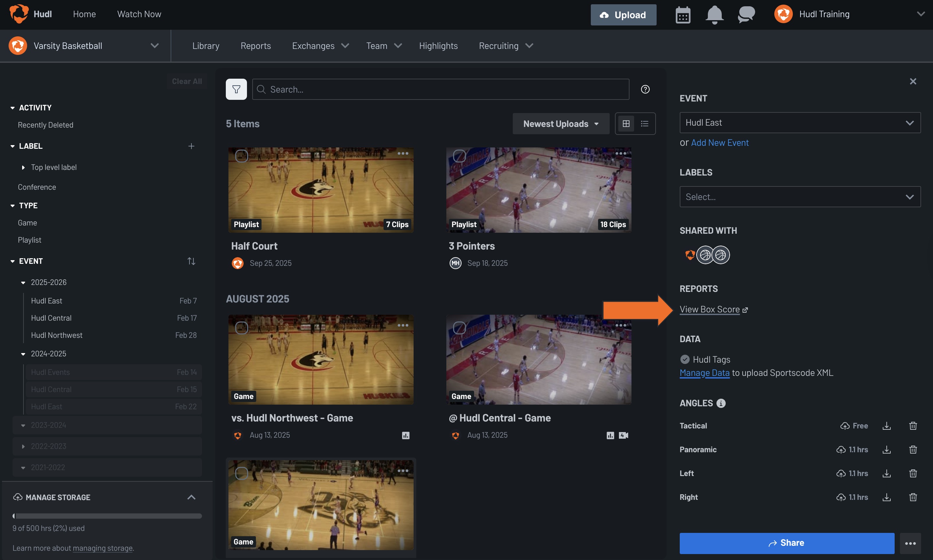Open more options on vs. Hudl Northwest game
The image size is (933, 560).
[x=403, y=325]
